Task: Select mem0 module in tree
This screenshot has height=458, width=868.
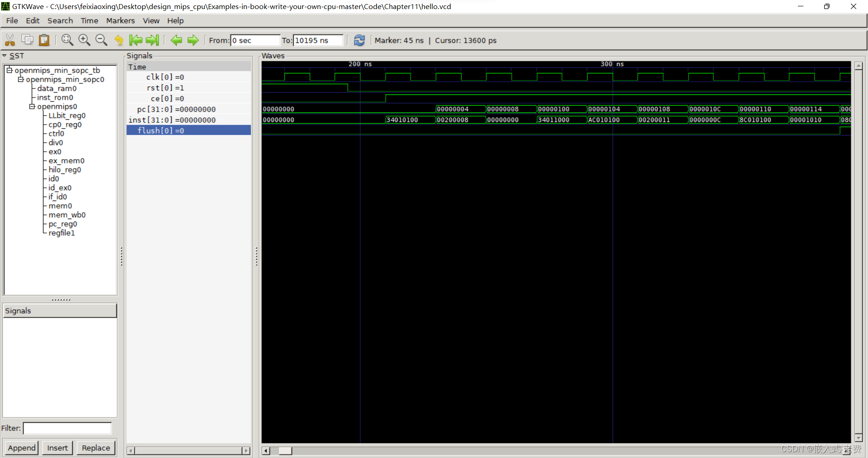Action: [x=60, y=206]
